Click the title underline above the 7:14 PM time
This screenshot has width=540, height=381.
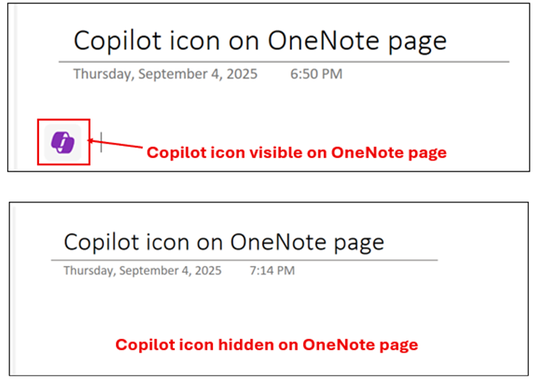pos(245,260)
